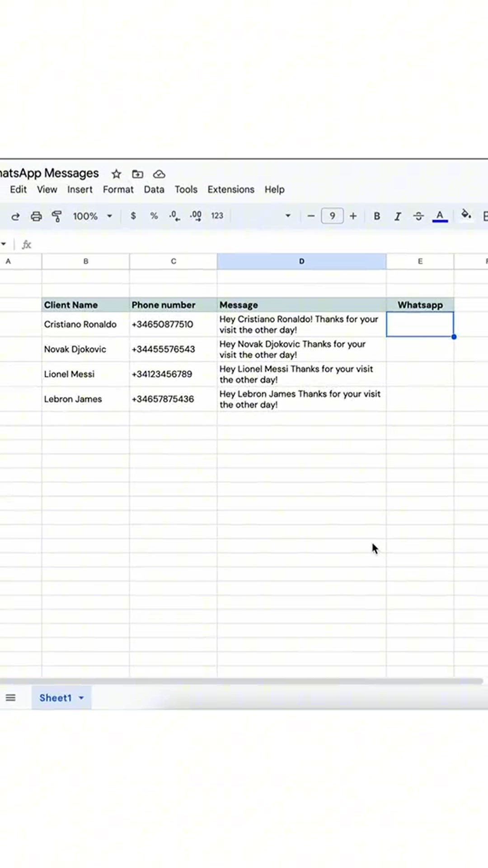Expand the font family dropdown

287,216
